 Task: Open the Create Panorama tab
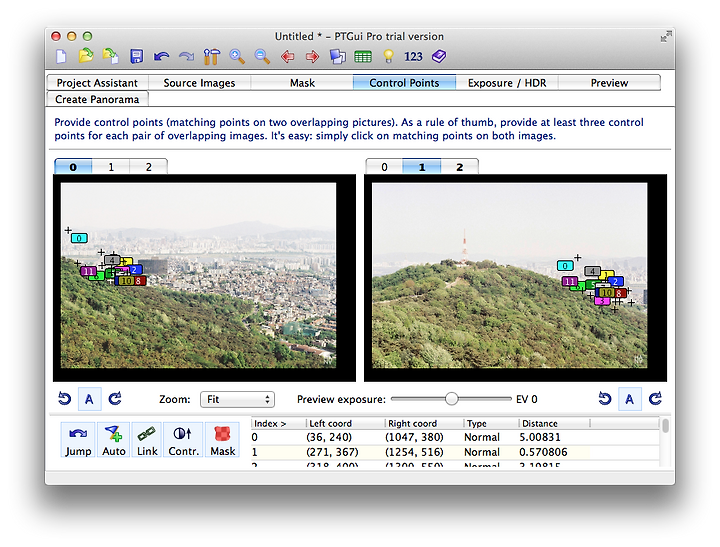pyautogui.click(x=97, y=99)
